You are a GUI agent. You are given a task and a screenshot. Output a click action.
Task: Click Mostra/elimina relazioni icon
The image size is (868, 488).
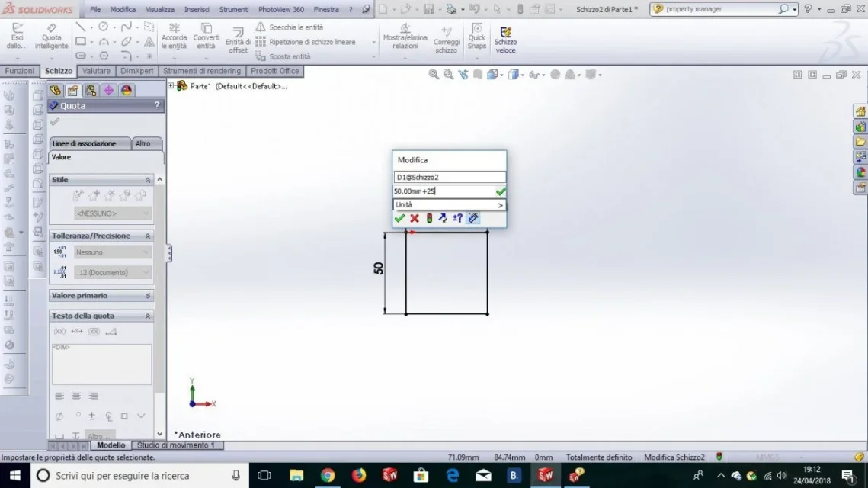(x=405, y=36)
